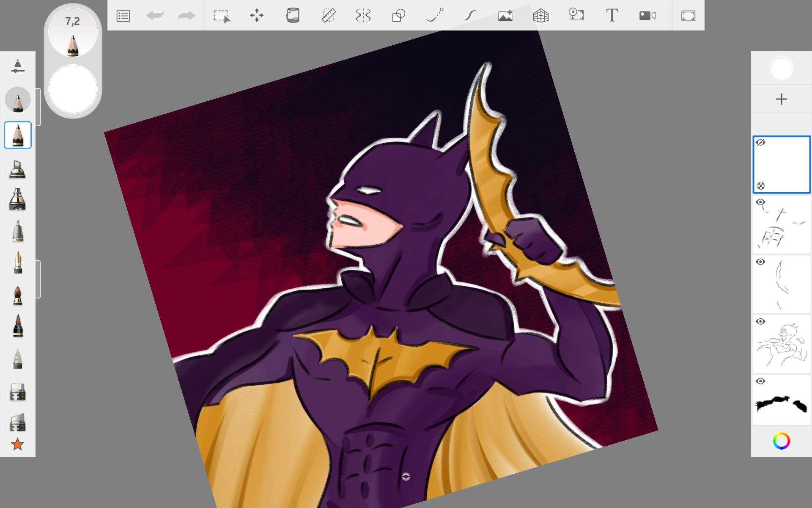Open the shapes draw-style tool
The height and width of the screenshot is (508, 812).
(398, 16)
